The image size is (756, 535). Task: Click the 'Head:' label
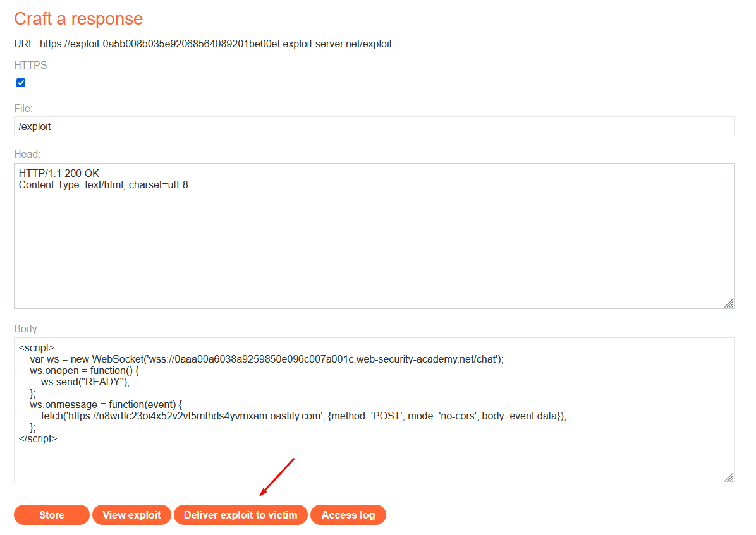(x=27, y=155)
